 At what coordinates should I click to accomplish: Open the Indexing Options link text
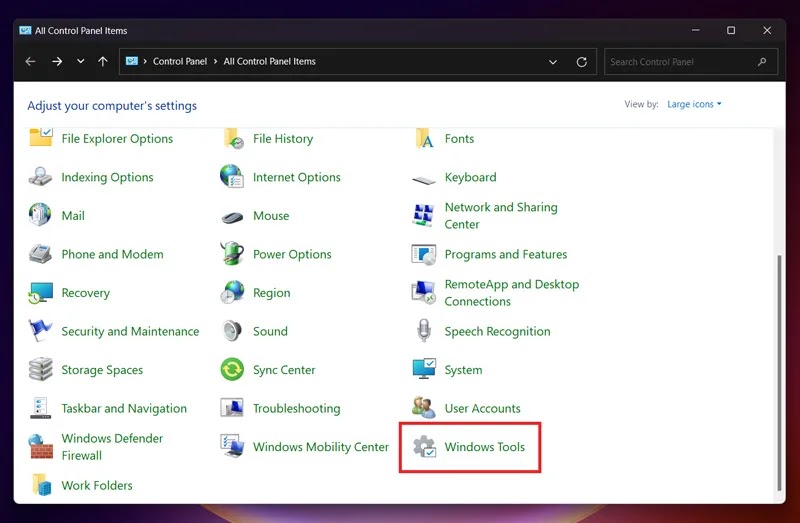tap(107, 177)
